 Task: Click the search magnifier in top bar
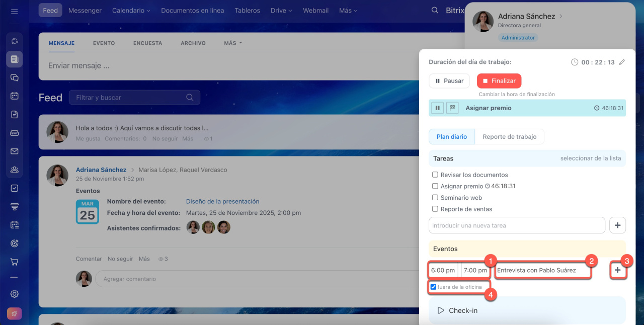click(x=435, y=11)
